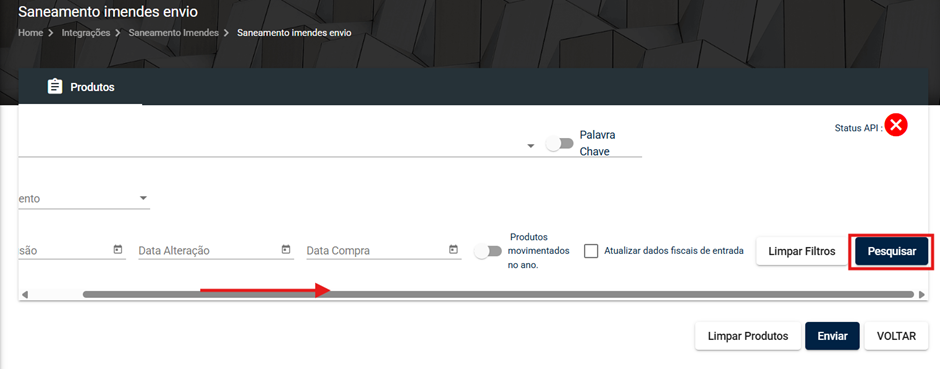
Task: Click the Produtos clipboard icon
Action: [55, 87]
